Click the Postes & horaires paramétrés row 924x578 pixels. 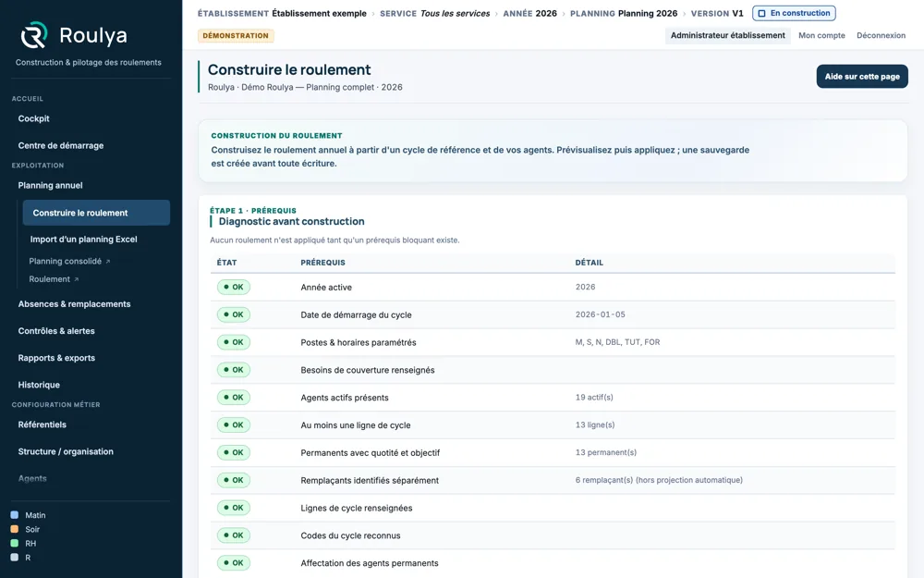[x=553, y=342]
